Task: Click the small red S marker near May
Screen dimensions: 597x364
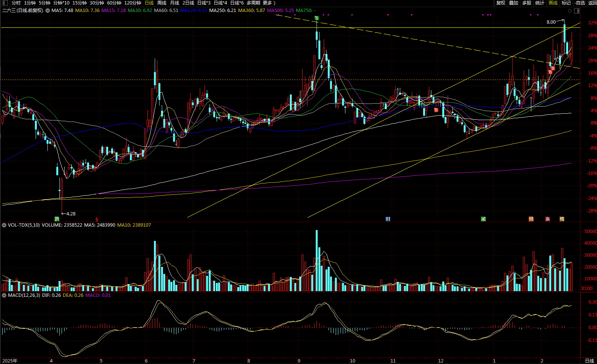Action: pos(97,220)
